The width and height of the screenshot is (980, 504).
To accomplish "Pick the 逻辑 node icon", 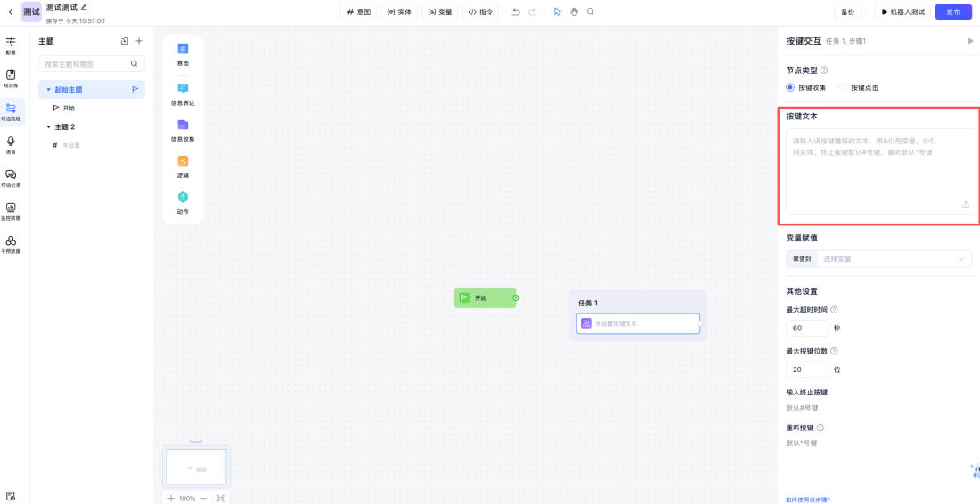I will coord(183,161).
